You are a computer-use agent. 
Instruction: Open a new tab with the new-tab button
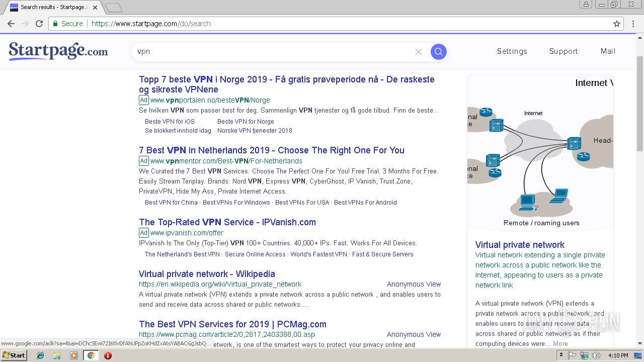(x=114, y=8)
